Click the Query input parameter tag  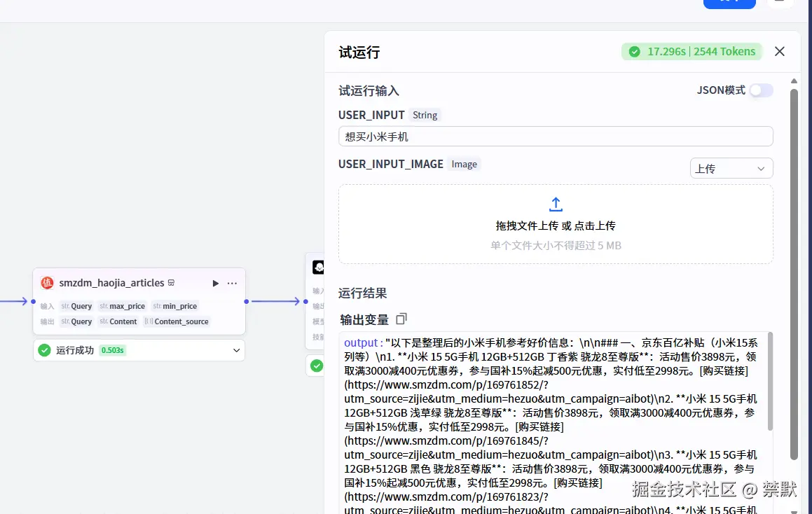[x=76, y=306]
